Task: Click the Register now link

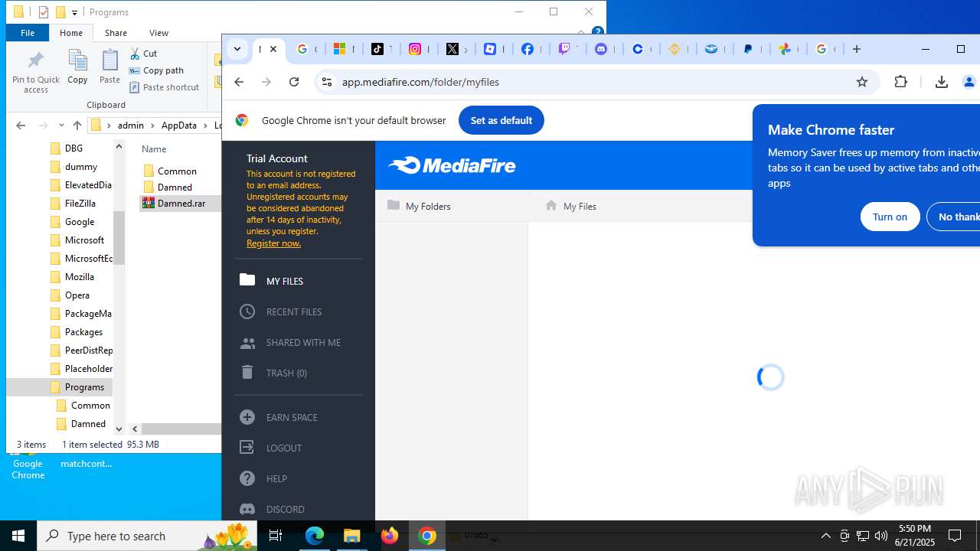Action: click(x=273, y=243)
